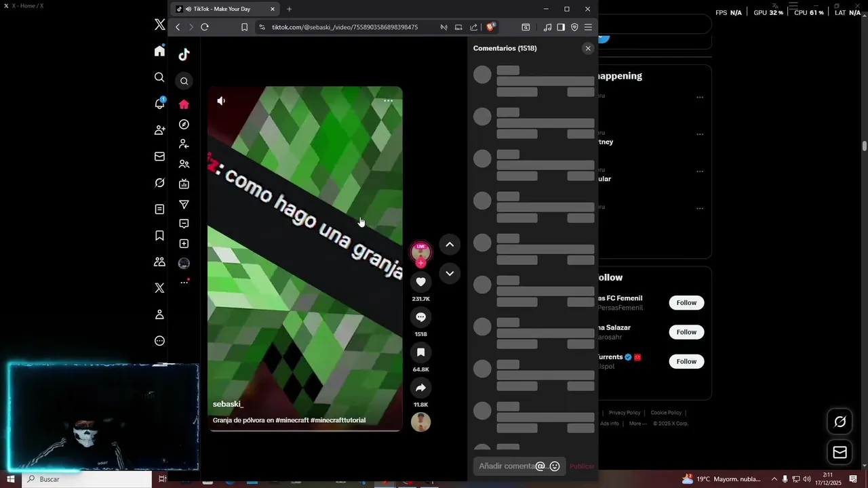The height and width of the screenshot is (488, 868).
Task: Click the tiktok.com address bar URL
Action: click(344, 27)
